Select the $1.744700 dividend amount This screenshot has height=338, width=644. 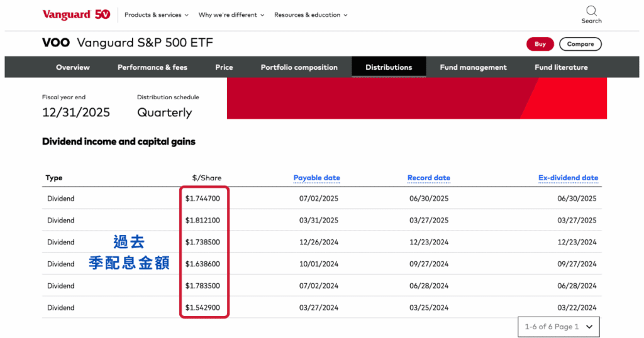pyautogui.click(x=203, y=199)
